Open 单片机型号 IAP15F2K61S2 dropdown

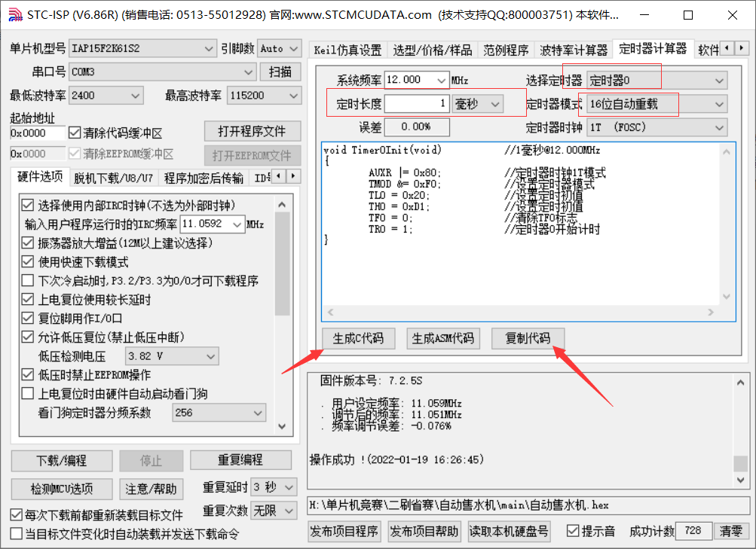pyautogui.click(x=142, y=49)
